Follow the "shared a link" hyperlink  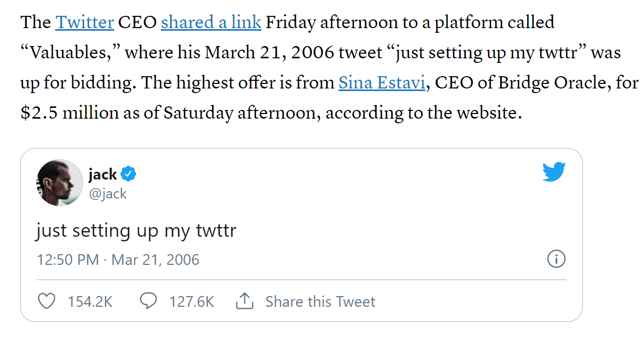211,23
